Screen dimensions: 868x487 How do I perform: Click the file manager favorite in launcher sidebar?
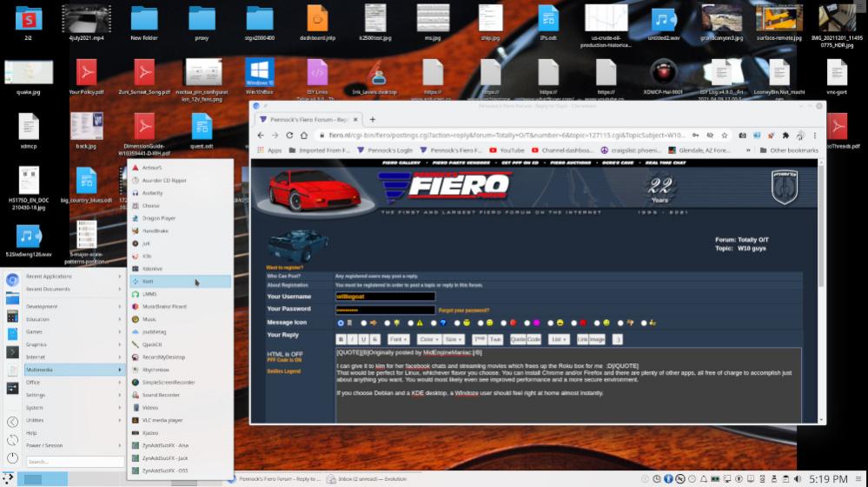[x=12, y=298]
